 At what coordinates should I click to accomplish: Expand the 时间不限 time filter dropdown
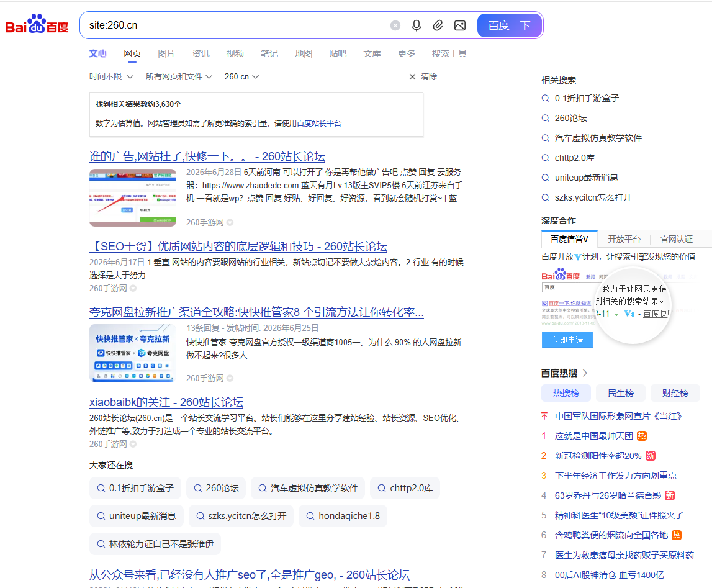(x=111, y=77)
